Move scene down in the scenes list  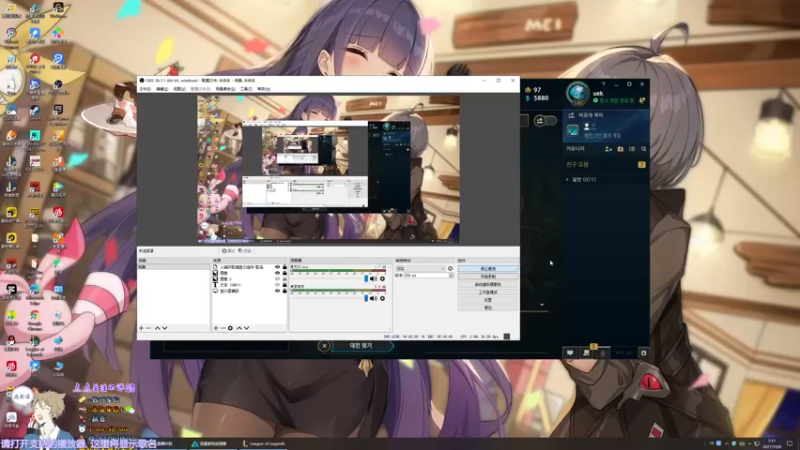pos(164,328)
